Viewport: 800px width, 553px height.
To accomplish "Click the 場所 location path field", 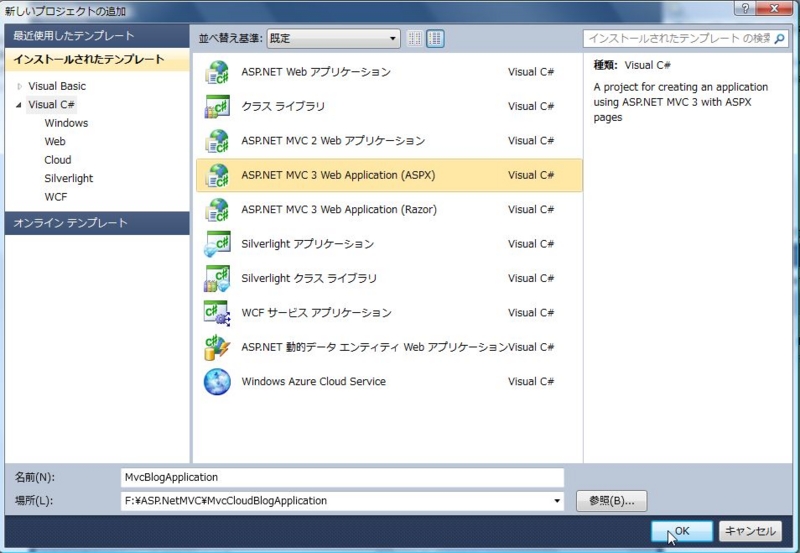I will [342, 501].
